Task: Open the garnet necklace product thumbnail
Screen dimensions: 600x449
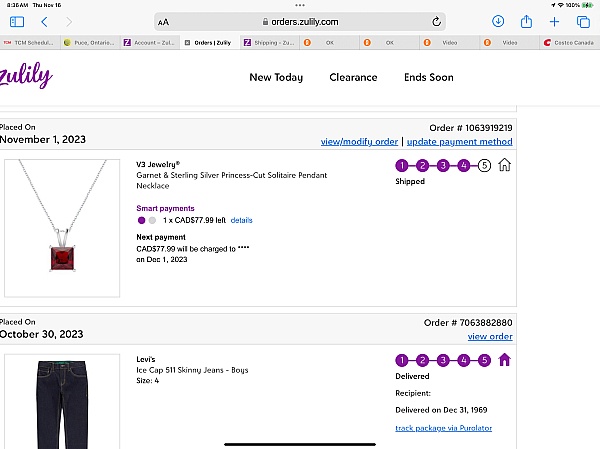Action: (x=62, y=227)
